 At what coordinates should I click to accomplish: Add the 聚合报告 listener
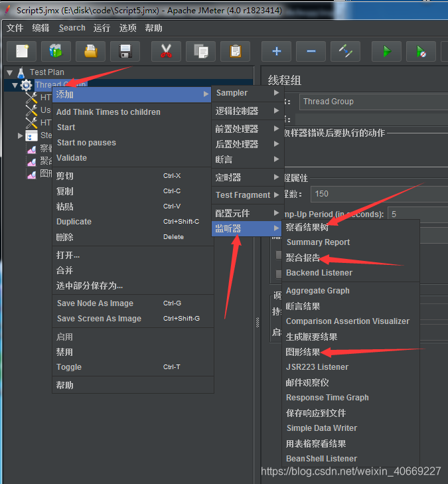[351, 258]
